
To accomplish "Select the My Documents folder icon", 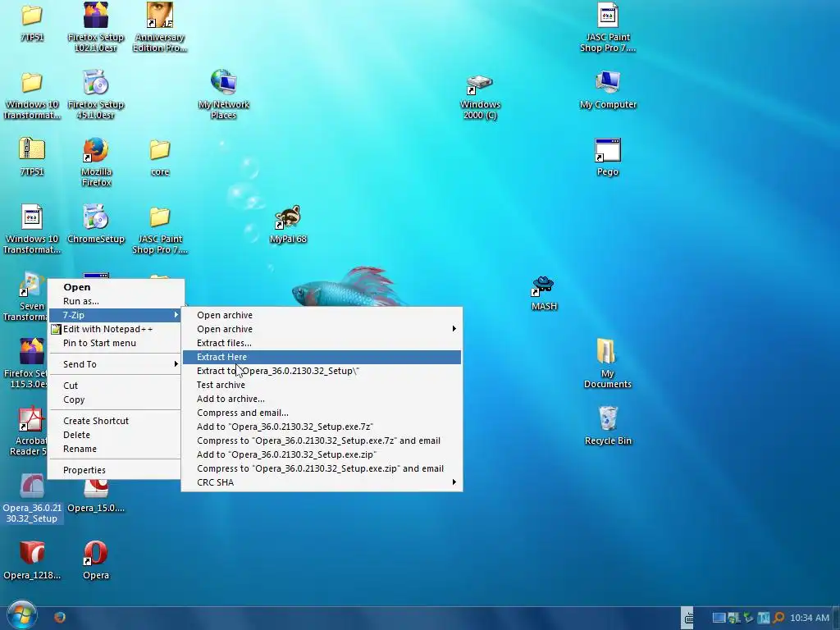I will pyautogui.click(x=608, y=351).
